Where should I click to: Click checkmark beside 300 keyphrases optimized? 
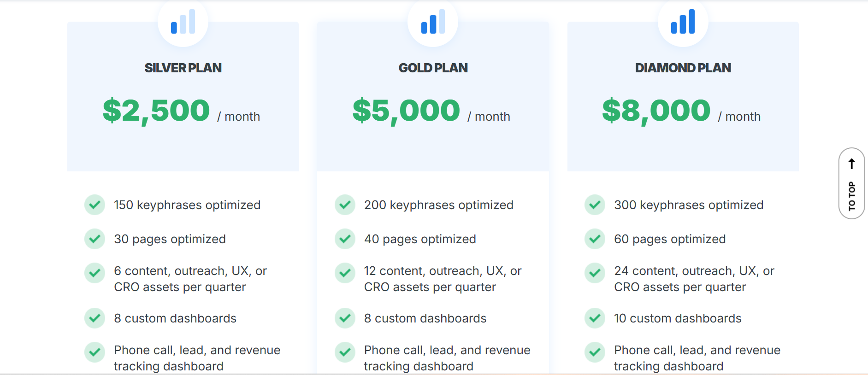tap(595, 205)
